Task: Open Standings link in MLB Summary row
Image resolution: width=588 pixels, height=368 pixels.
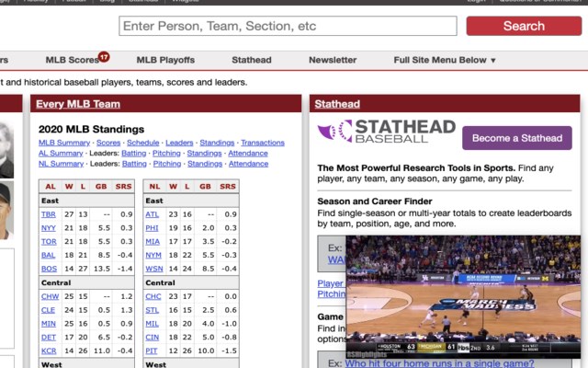Action: (217, 143)
